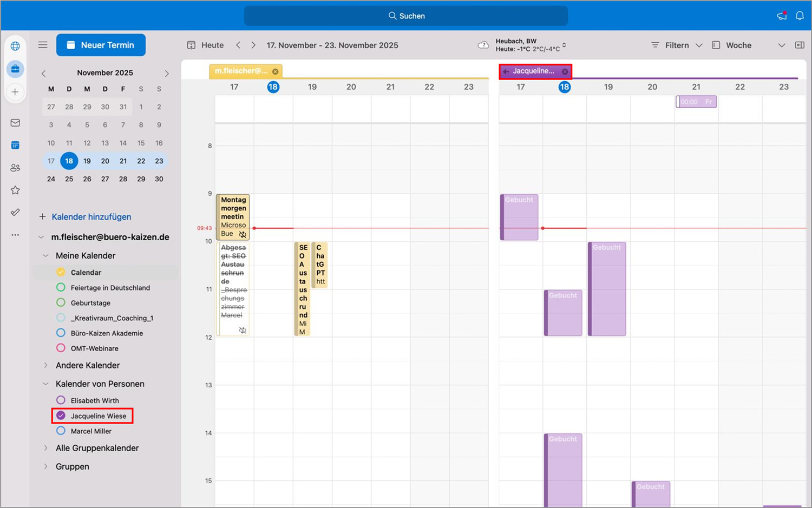Open Kalender hinzufügen link
The width and height of the screenshot is (812, 508).
(91, 216)
